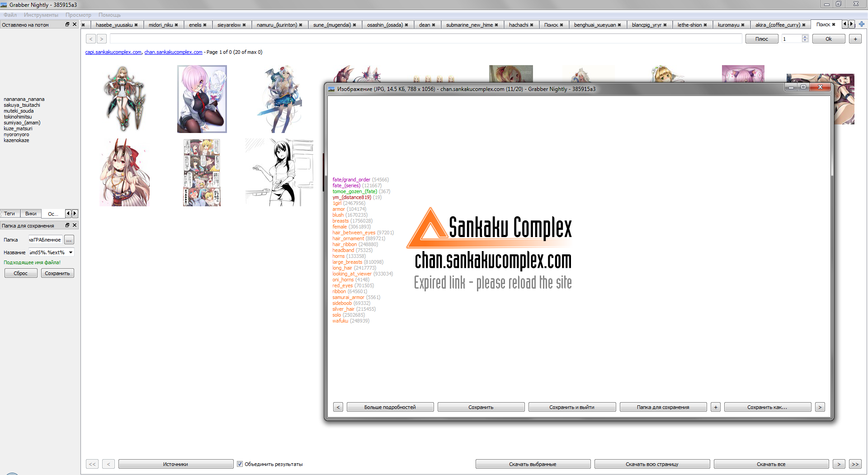Open the pink-haired girl with glasses thumbnail
Image resolution: width=868 pixels, height=475 pixels.
[x=202, y=99]
